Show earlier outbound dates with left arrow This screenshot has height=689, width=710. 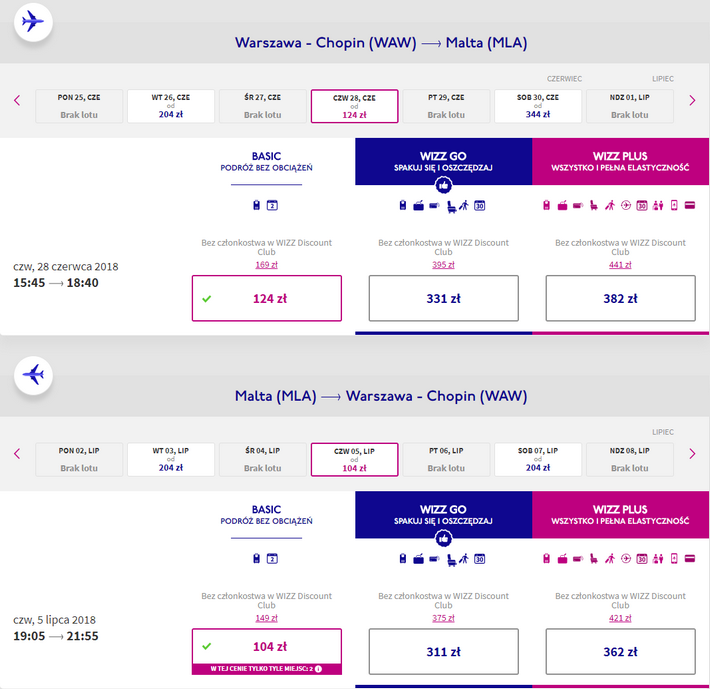(17, 100)
